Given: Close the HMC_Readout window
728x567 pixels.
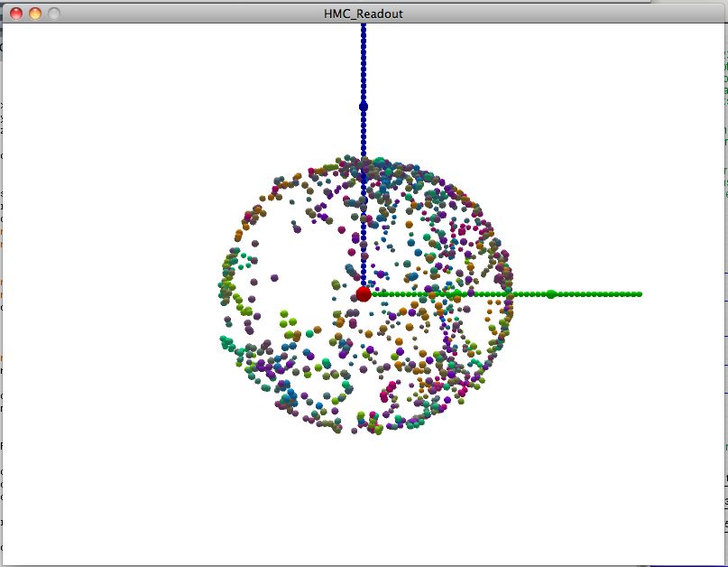Looking at the screenshot, I should coord(16,14).
